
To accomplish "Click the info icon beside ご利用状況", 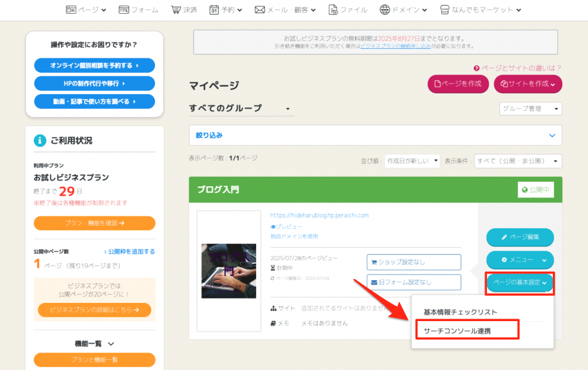I will (x=40, y=140).
